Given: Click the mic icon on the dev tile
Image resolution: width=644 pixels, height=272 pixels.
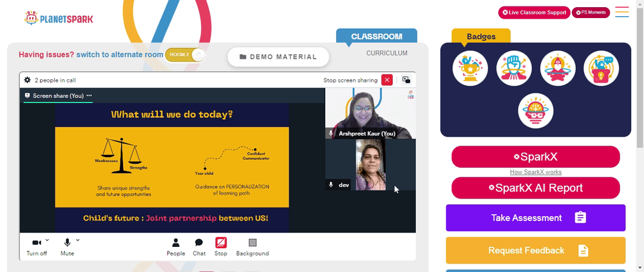Looking at the screenshot, I should pyautogui.click(x=331, y=185).
